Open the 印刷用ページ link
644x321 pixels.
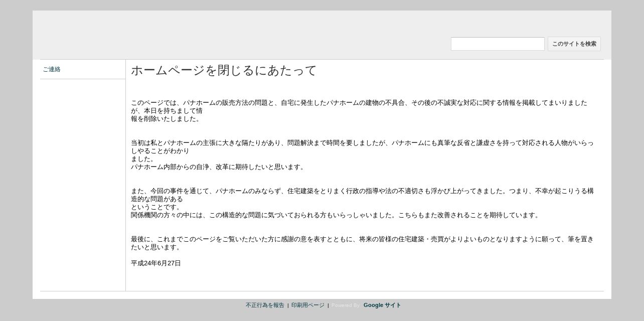click(308, 305)
